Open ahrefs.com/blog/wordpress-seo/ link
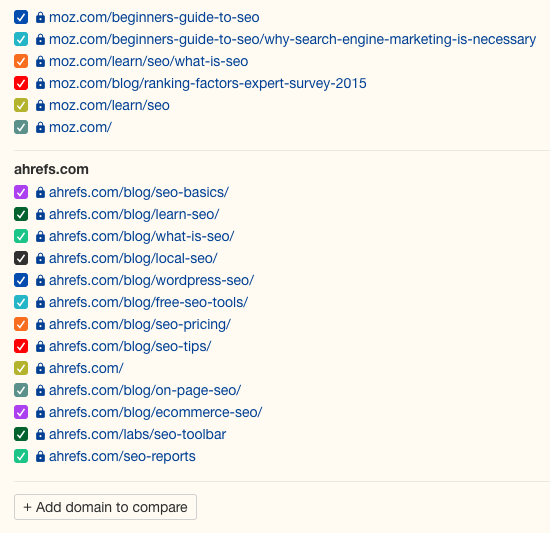The height and width of the screenshot is (533, 550). pos(152,281)
